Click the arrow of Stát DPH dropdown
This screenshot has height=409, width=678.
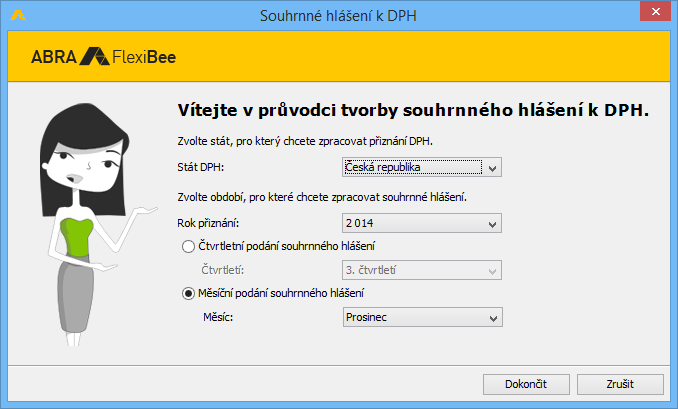[x=492, y=168]
